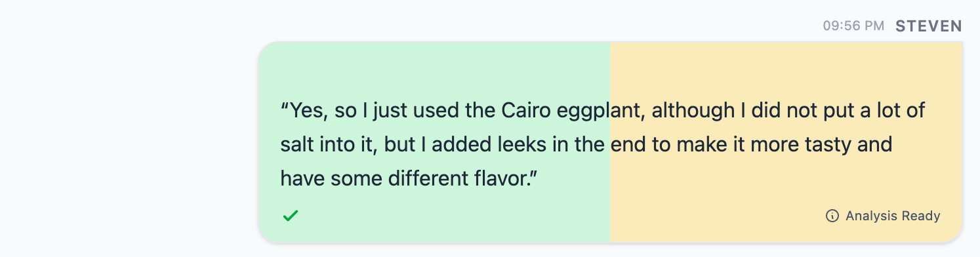Select the STEVEN sender name

(929, 26)
